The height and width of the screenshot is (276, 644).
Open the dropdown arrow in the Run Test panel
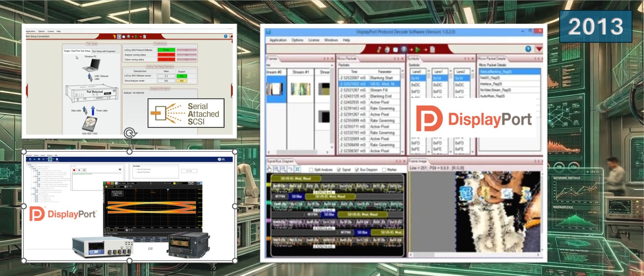click(120, 170)
